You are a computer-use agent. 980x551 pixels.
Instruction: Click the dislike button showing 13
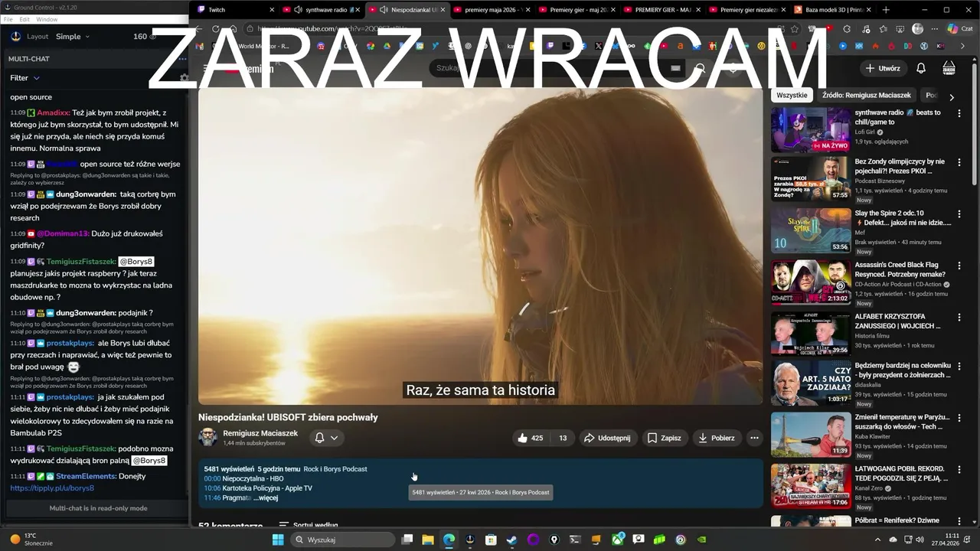tap(562, 438)
